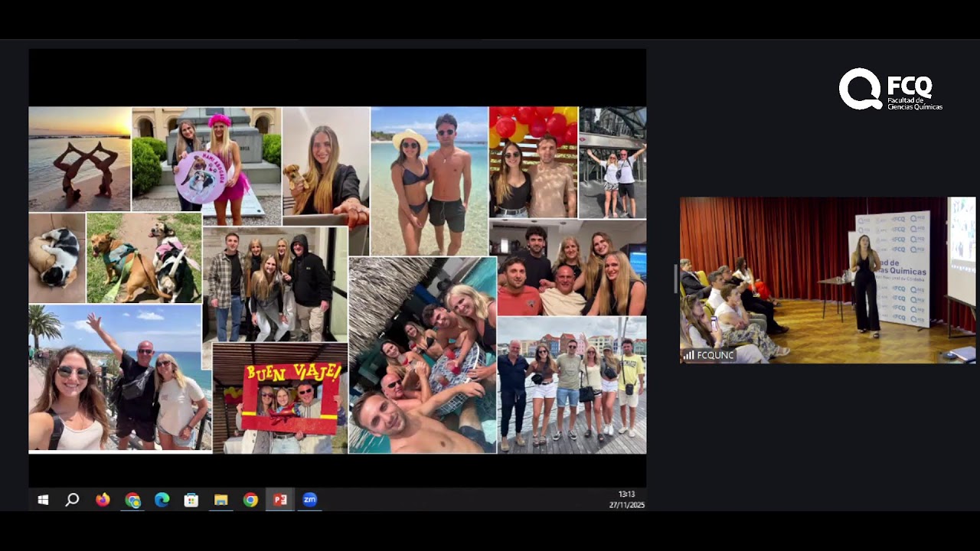The width and height of the screenshot is (980, 551).
Task: Launch Microsoft Edge from taskbar
Action: [x=162, y=500]
